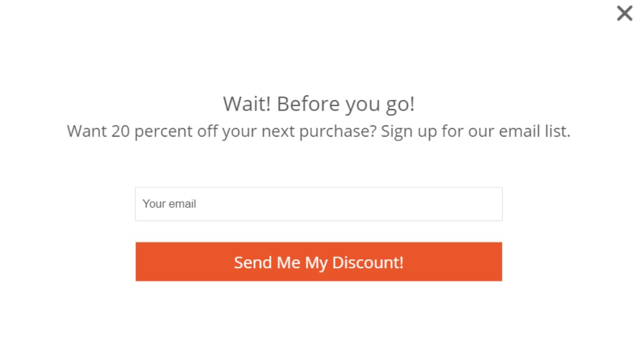The height and width of the screenshot is (347, 644).
Task: Submit the email signup with orange button
Action: click(318, 262)
